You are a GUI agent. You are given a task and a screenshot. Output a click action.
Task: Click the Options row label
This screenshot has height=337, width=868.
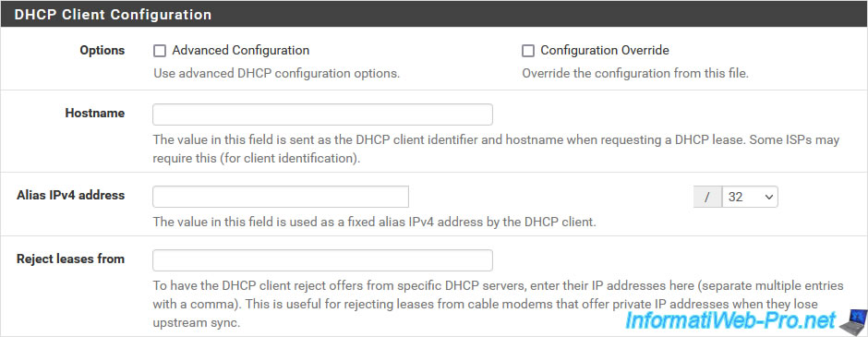coord(102,51)
